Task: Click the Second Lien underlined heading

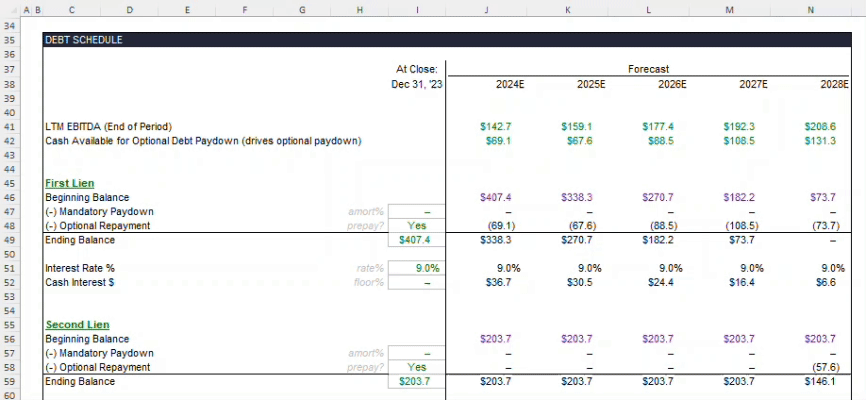Action: (x=77, y=325)
